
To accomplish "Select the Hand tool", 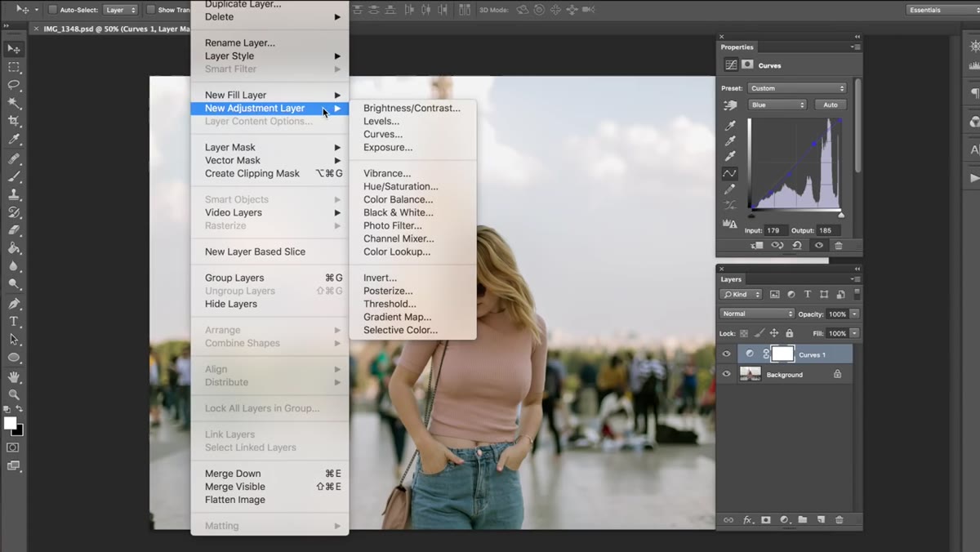I will click(x=14, y=376).
